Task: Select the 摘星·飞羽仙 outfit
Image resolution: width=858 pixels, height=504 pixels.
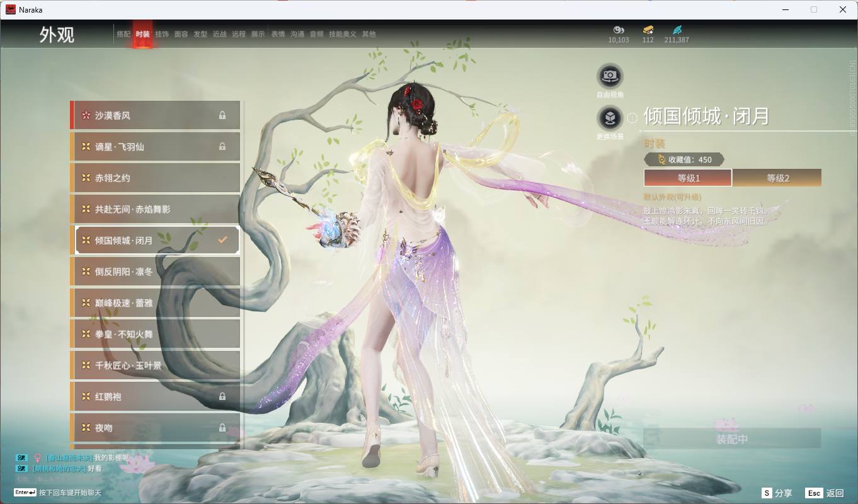Action: [x=155, y=146]
